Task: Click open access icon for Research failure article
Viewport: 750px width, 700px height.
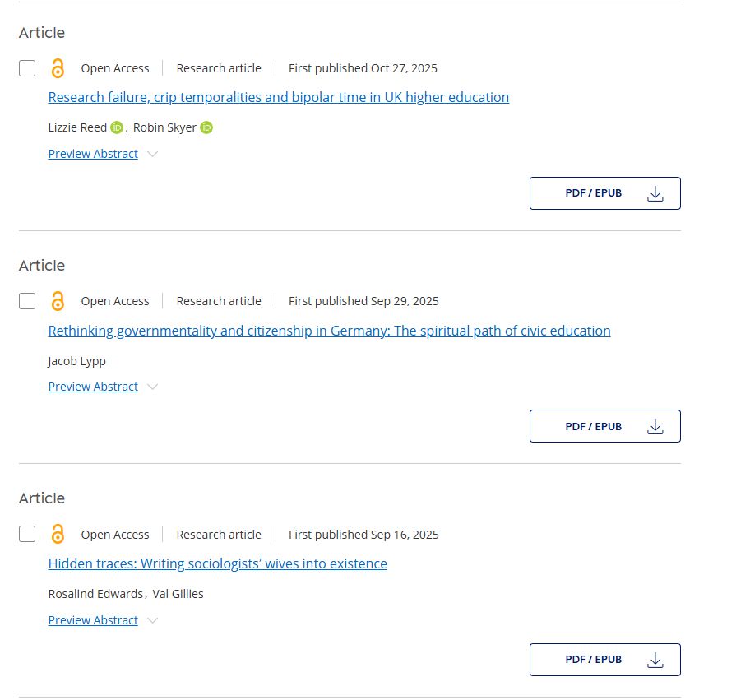Action: click(58, 68)
